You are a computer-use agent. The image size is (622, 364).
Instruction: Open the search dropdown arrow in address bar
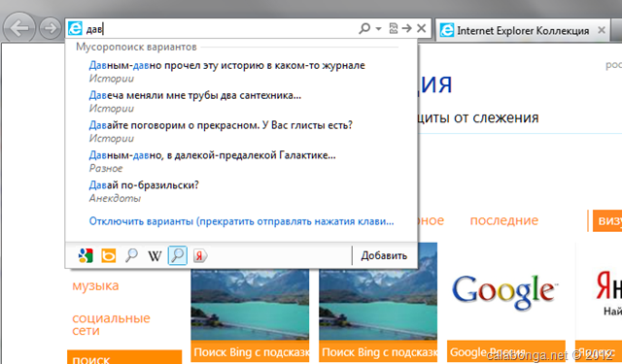[378, 29]
